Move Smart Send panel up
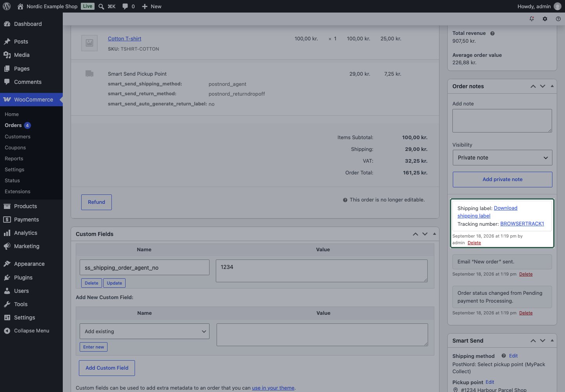Image resolution: width=565 pixels, height=392 pixels. 533,341
